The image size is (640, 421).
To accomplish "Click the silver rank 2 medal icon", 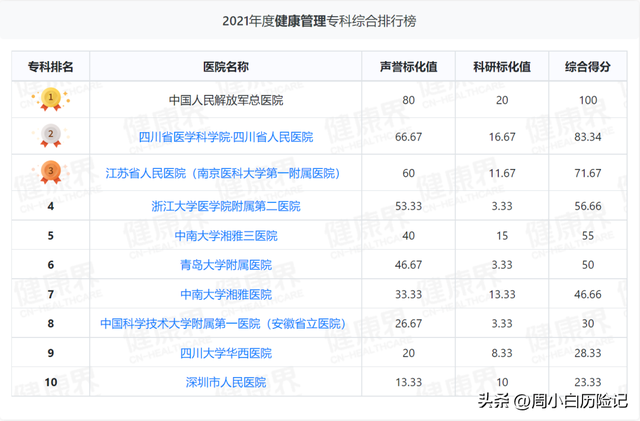I will (x=51, y=136).
